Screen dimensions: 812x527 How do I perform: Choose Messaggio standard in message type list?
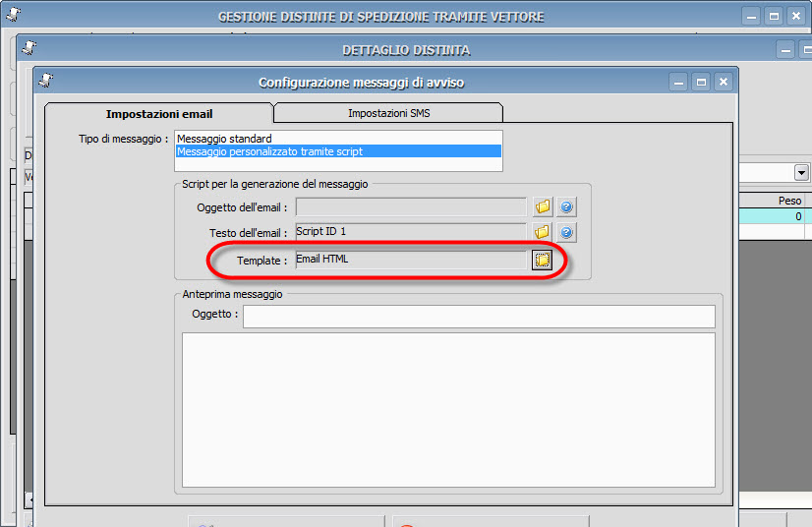[339, 139]
